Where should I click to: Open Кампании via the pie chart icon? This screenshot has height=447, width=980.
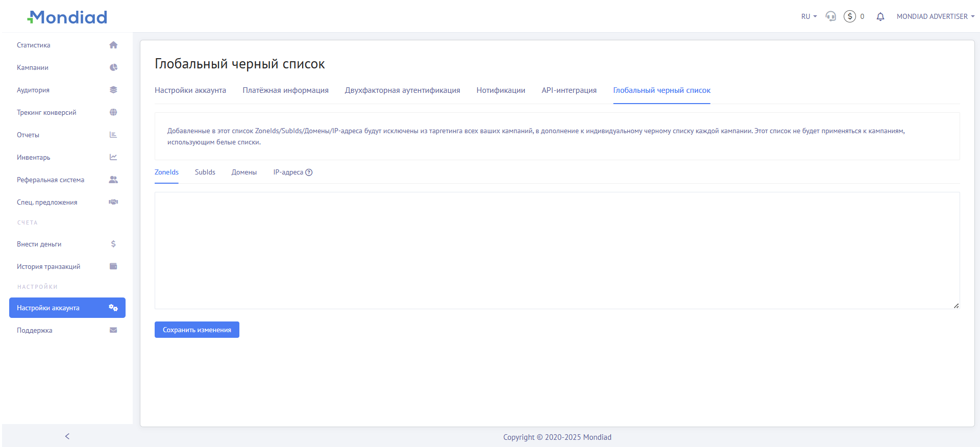point(113,67)
